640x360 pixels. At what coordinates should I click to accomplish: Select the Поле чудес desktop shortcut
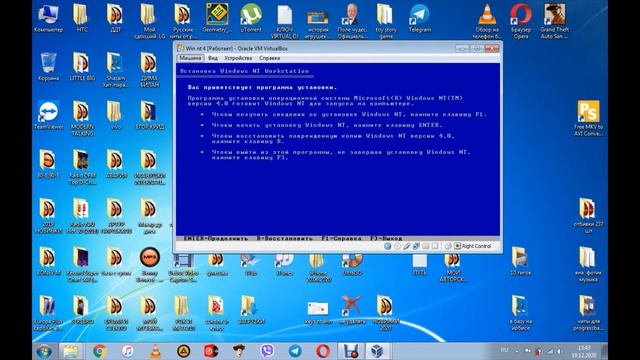(352, 21)
